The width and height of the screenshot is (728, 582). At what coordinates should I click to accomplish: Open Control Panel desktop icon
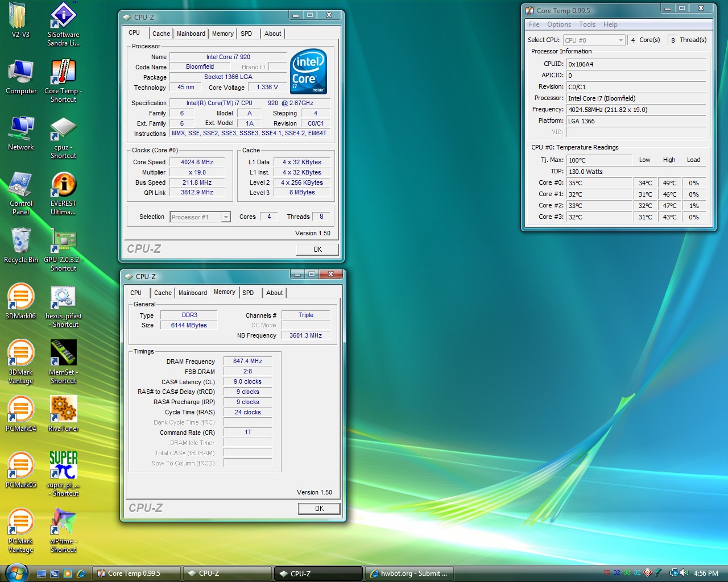(x=21, y=193)
